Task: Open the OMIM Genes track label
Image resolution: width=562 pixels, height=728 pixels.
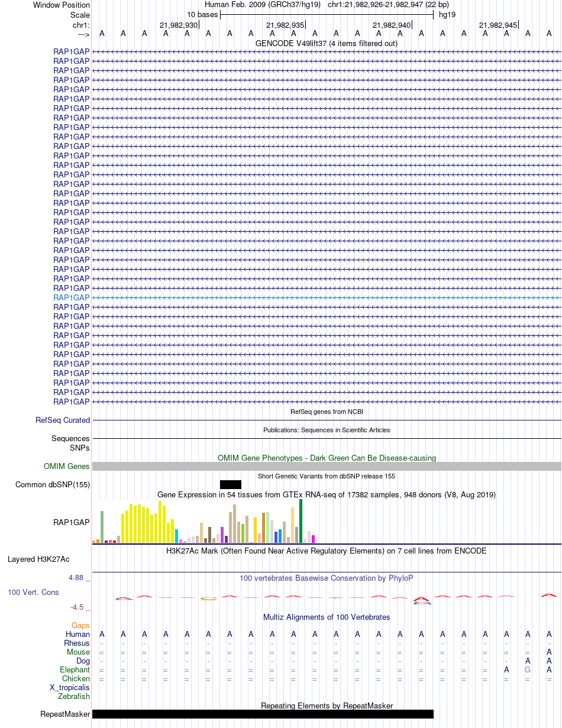Action: [67, 467]
